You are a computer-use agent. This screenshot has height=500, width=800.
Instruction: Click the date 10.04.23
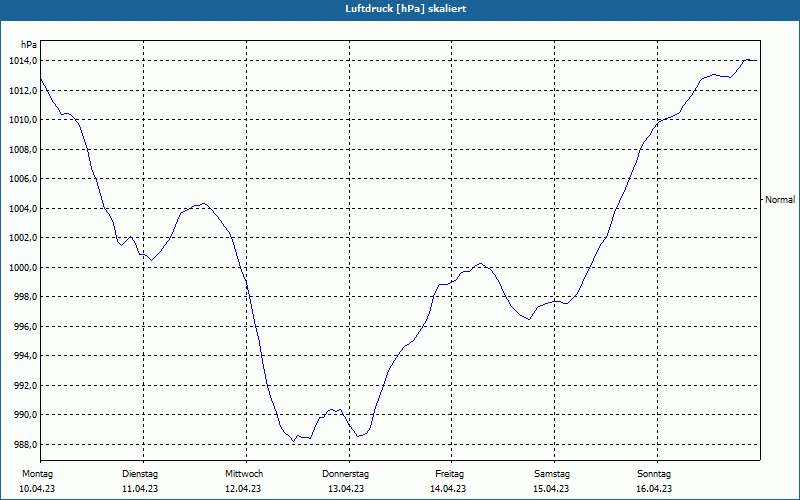(37, 489)
